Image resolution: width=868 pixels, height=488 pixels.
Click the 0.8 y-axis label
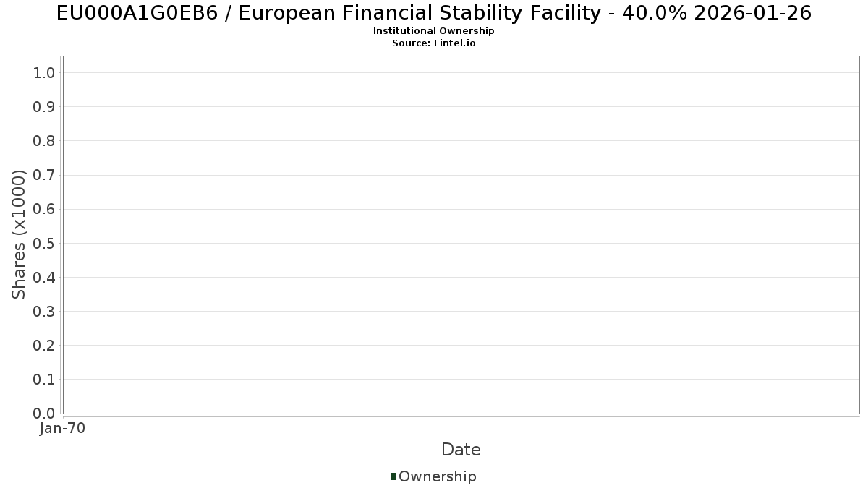(x=43, y=140)
